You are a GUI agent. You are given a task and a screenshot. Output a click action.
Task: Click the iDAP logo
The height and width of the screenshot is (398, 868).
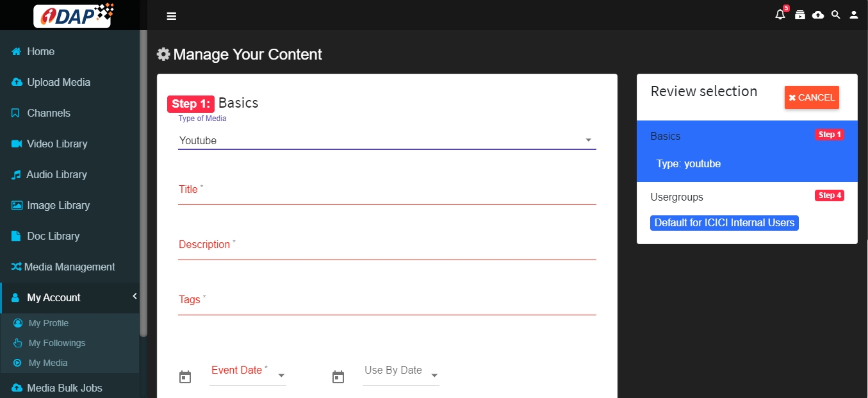click(x=73, y=15)
